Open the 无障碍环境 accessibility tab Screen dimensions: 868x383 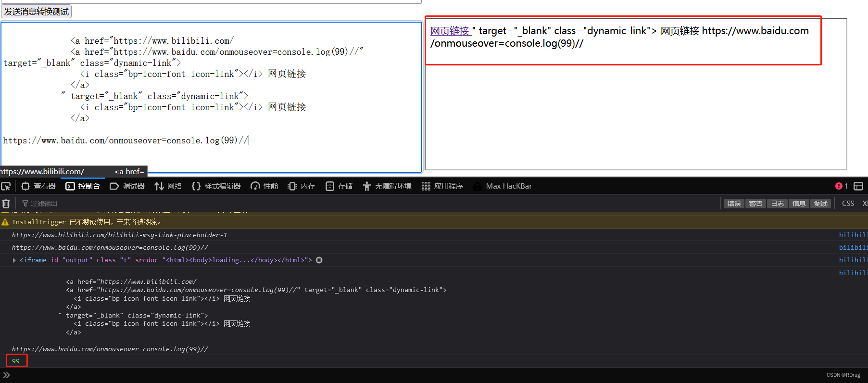(387, 186)
